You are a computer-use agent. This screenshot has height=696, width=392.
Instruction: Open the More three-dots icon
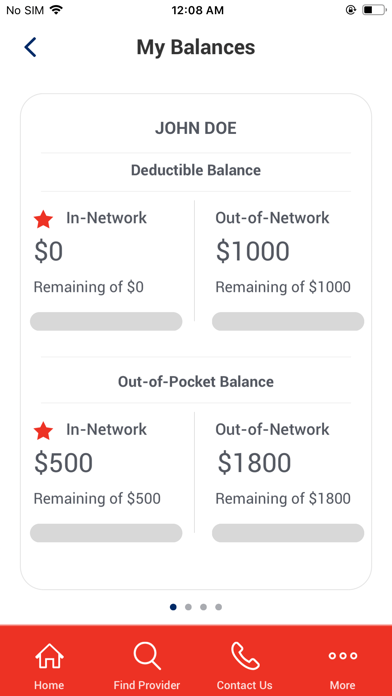(343, 656)
